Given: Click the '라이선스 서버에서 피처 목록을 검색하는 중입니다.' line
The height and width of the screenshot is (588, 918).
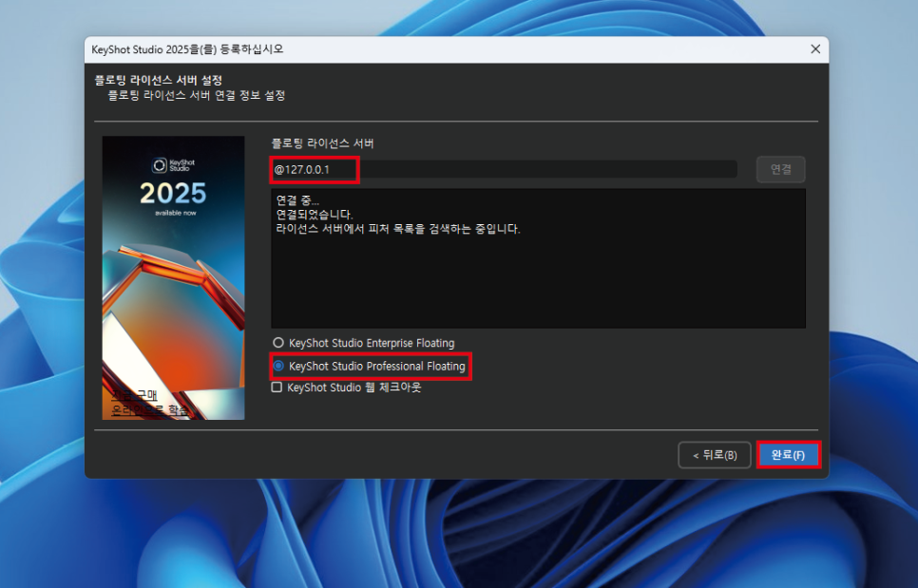Looking at the screenshot, I should click(398, 229).
